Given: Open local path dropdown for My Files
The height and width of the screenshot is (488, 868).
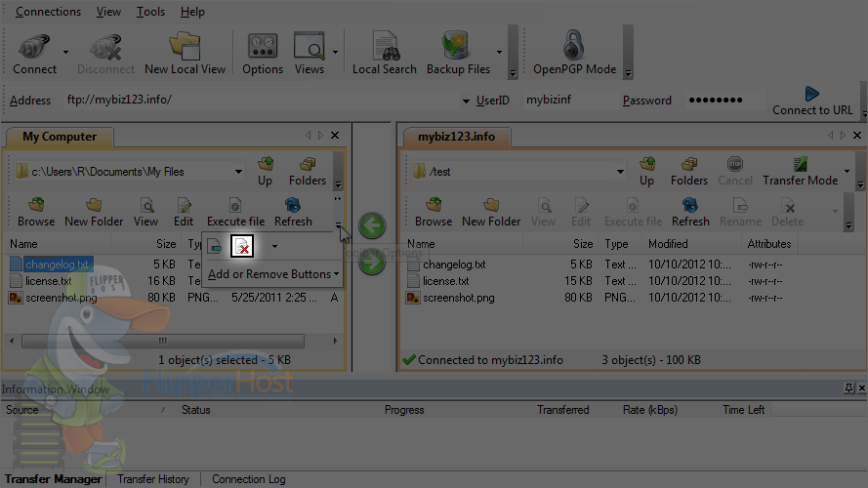Looking at the screenshot, I should point(238,172).
